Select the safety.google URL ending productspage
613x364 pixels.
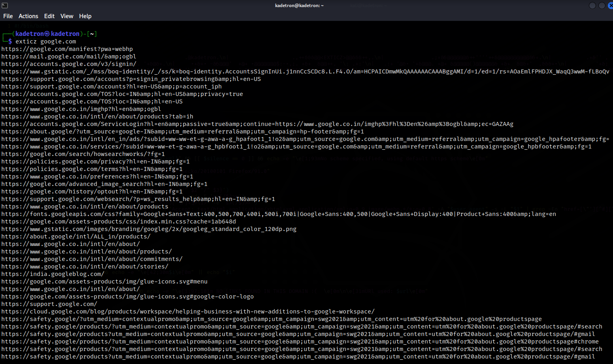pos(272,319)
